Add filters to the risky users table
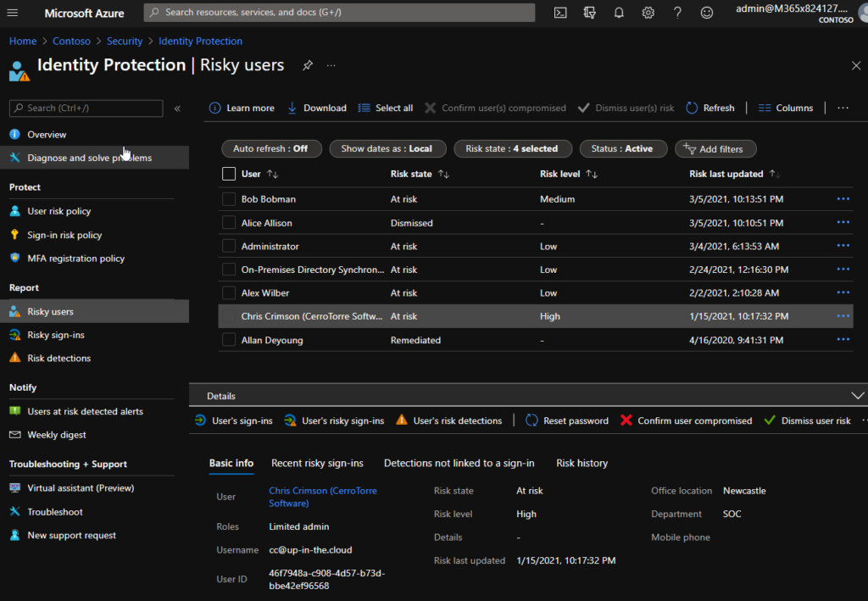868x601 pixels. 715,148
